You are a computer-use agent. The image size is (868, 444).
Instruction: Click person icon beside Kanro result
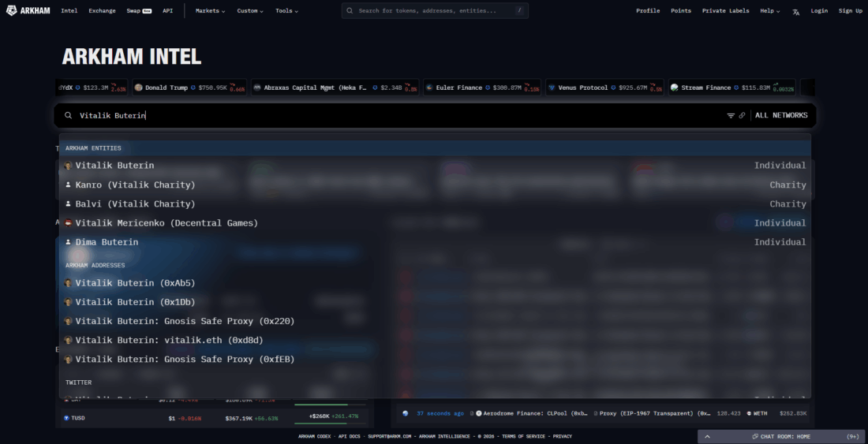pyautogui.click(x=68, y=185)
